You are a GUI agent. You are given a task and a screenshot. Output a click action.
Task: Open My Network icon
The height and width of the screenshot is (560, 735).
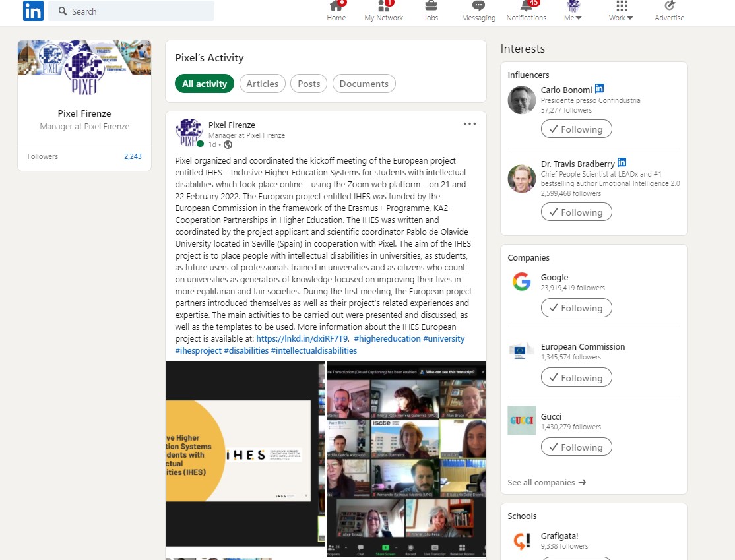pyautogui.click(x=384, y=6)
